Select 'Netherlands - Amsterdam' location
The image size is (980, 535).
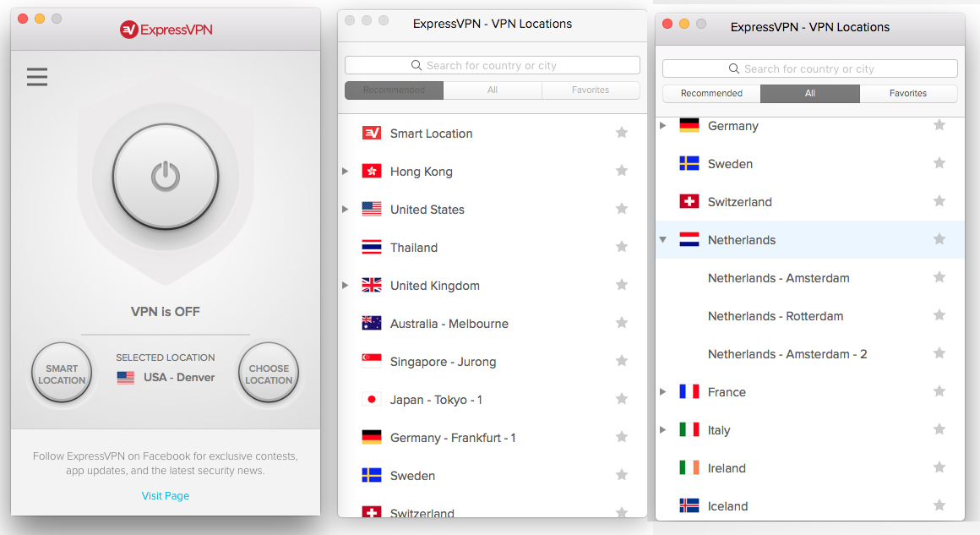778,278
